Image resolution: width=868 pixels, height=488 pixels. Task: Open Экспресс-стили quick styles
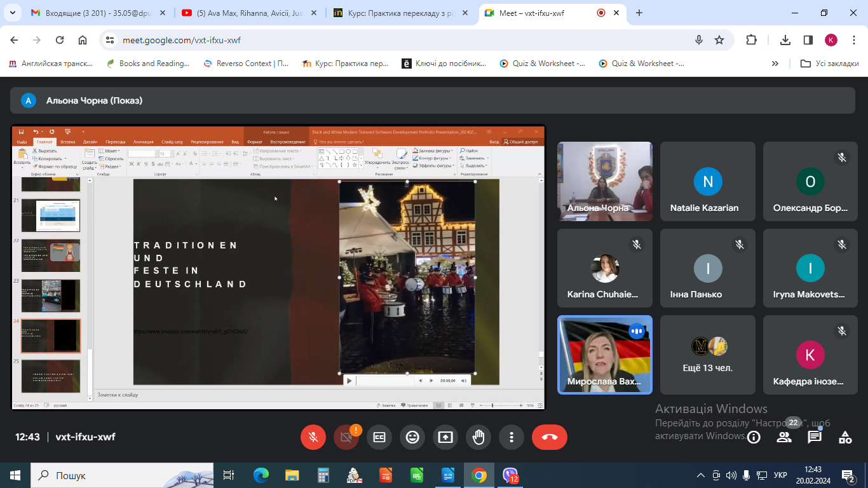pos(401,158)
